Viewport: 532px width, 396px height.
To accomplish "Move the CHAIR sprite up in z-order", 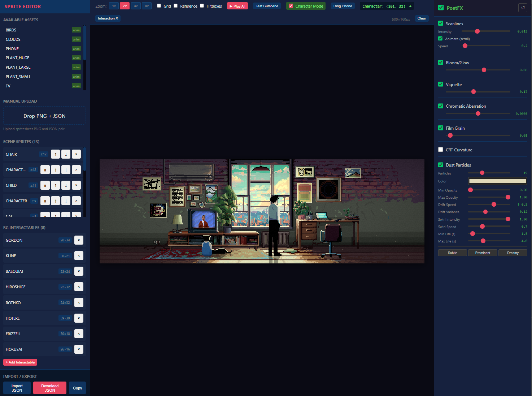I will point(55,154).
